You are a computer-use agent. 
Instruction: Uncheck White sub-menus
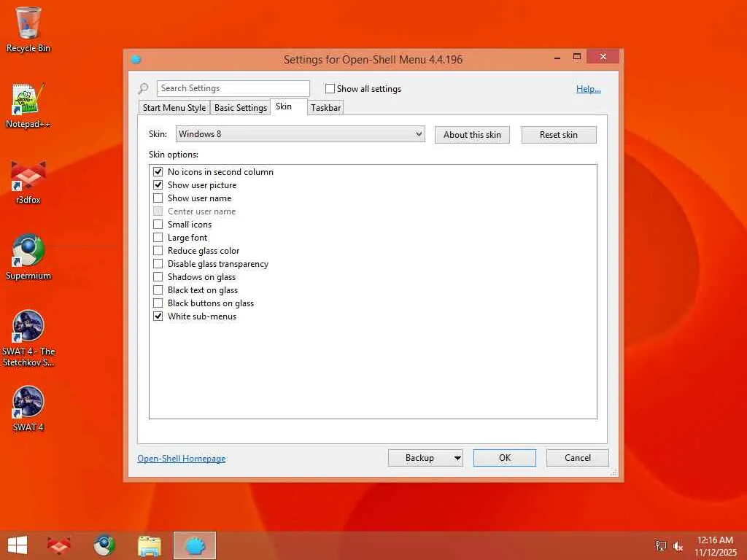pyautogui.click(x=158, y=316)
